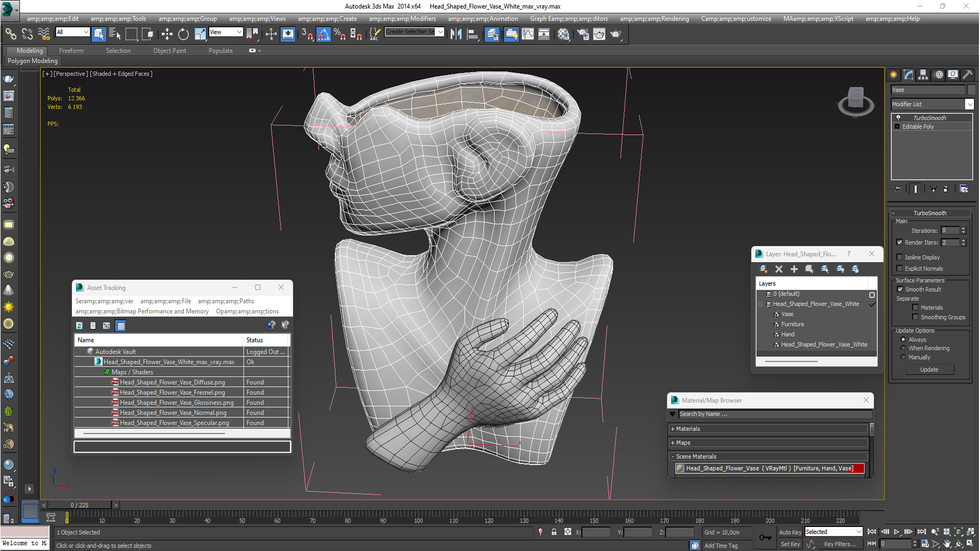Click the TurboSmooth Update button
The width and height of the screenshot is (980, 551).
coord(929,369)
